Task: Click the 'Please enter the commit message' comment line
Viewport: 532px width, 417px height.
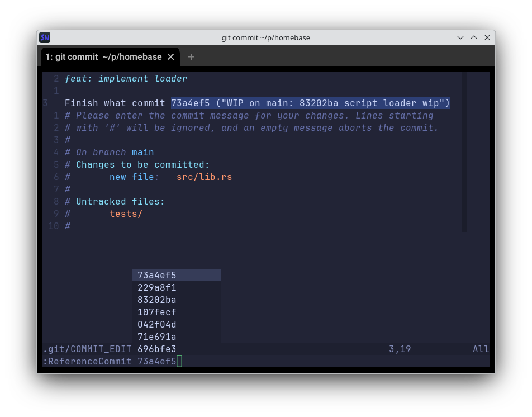Action: click(x=249, y=116)
